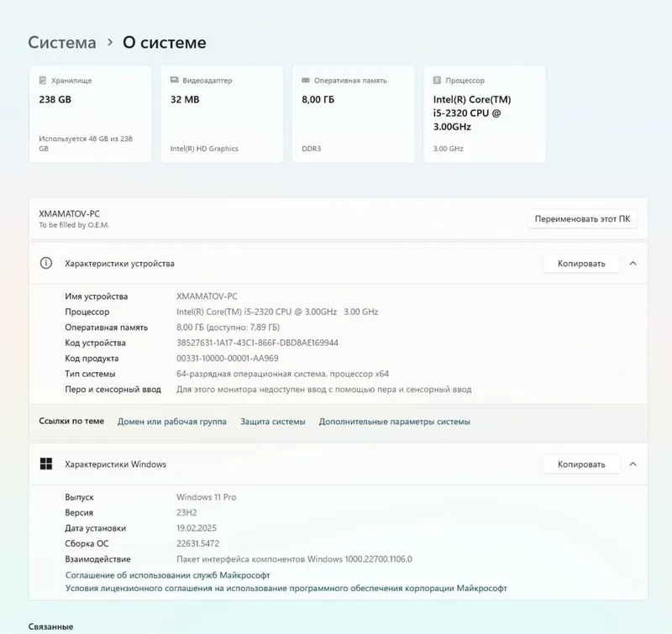This screenshot has width=672, height=634.
Task: Click the Связанные heading
Action: (50, 626)
